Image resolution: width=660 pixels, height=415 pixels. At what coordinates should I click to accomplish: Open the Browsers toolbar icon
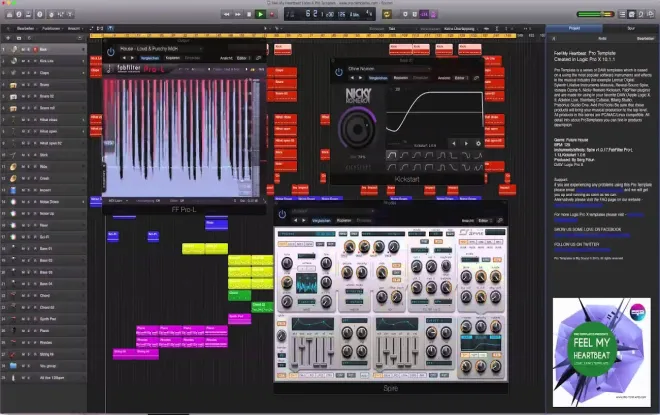click(651, 14)
